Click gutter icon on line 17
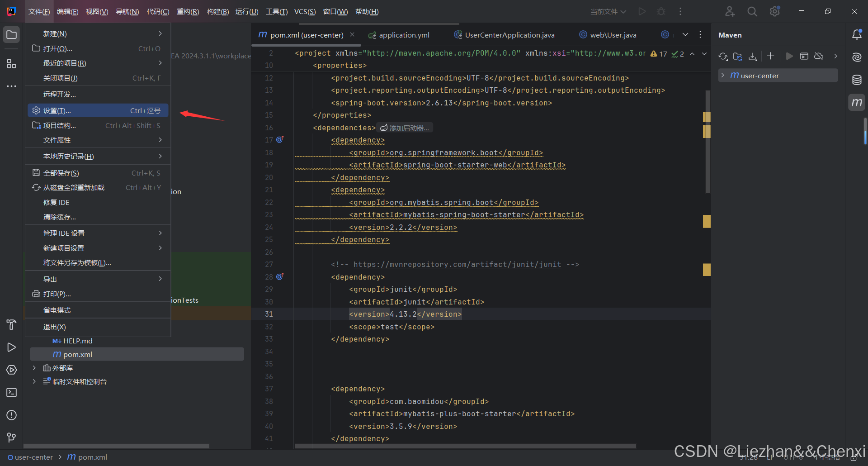This screenshot has width=868, height=466. [280, 140]
